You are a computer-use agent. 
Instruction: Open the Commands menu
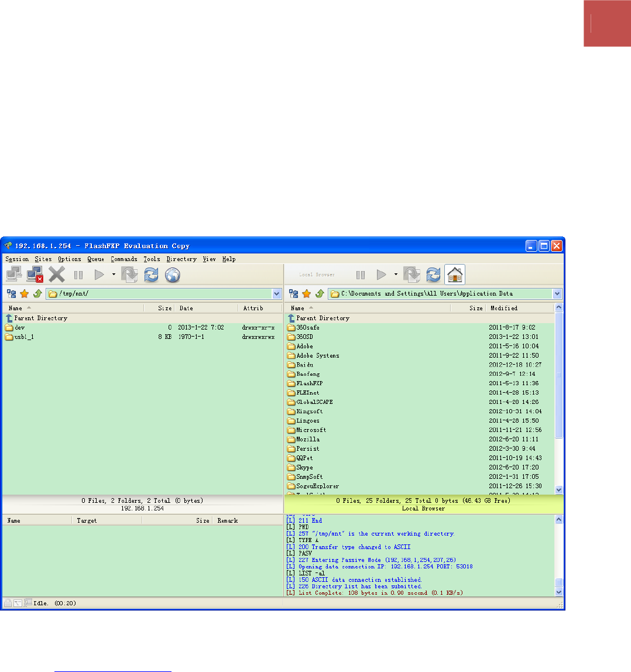pos(124,259)
